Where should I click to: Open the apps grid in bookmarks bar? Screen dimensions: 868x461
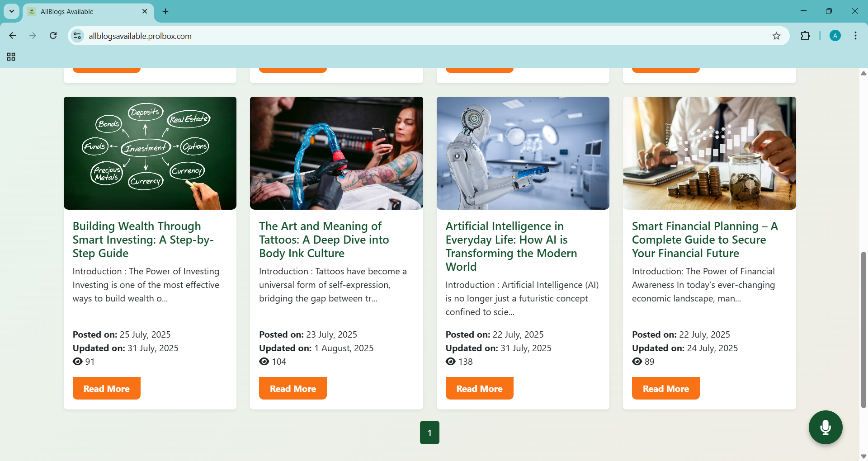(x=11, y=57)
